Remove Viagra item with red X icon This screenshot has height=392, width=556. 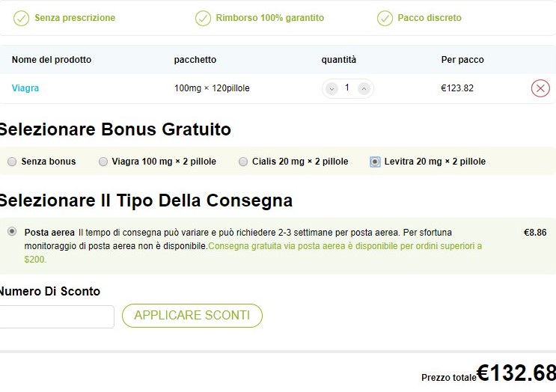click(540, 88)
